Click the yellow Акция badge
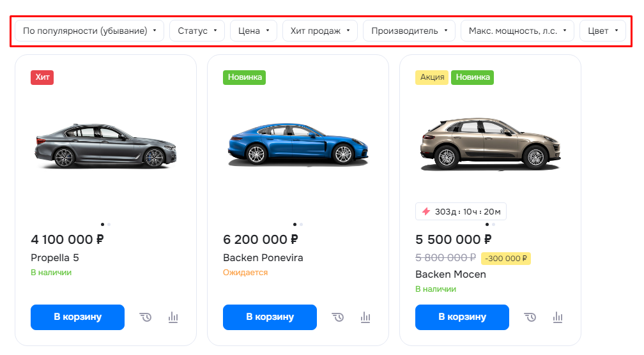The height and width of the screenshot is (355, 644). tap(432, 77)
